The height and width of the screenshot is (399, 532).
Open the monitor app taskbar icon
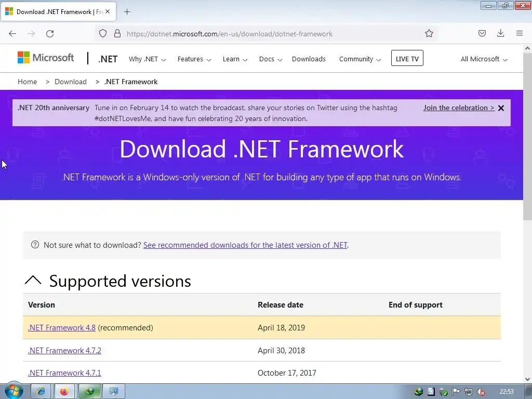click(x=114, y=392)
